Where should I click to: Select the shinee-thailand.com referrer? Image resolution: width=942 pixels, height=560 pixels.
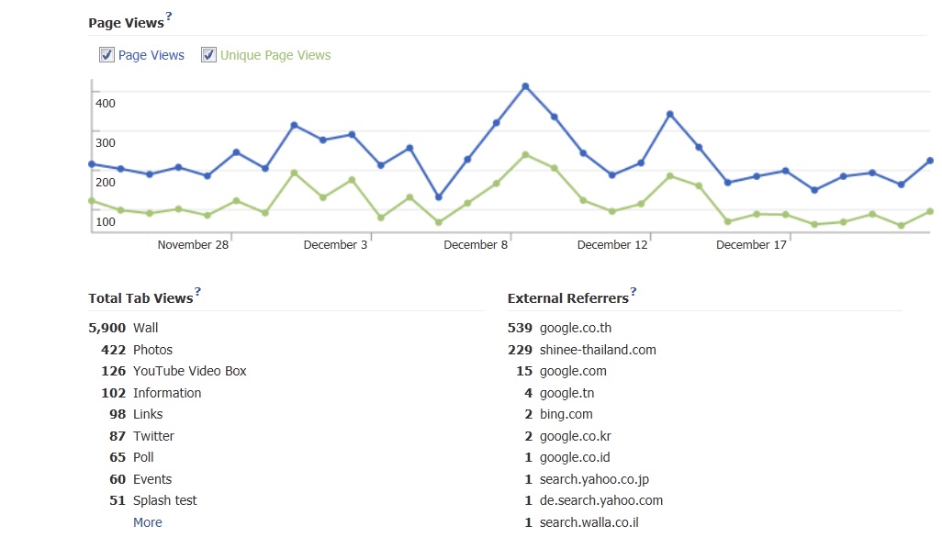[598, 350]
